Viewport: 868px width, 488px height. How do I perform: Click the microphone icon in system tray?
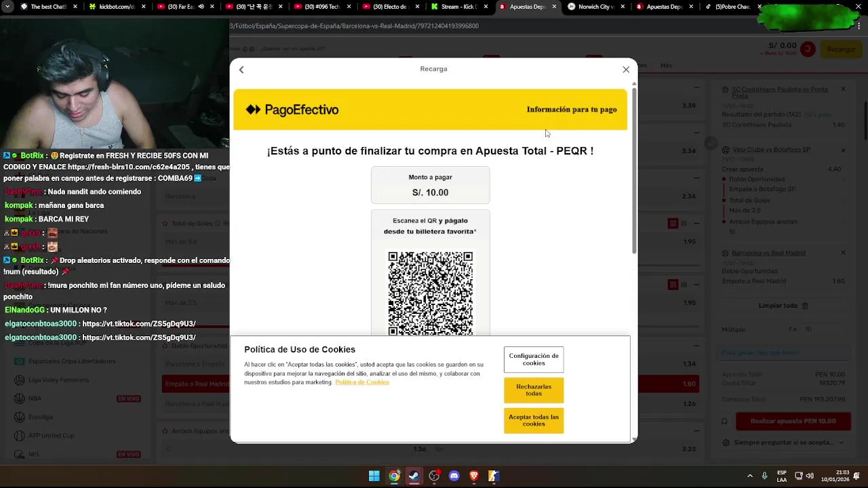(764, 476)
